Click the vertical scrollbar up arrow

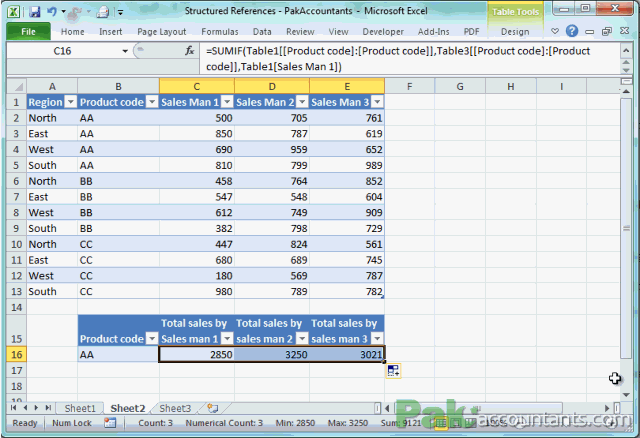click(626, 91)
